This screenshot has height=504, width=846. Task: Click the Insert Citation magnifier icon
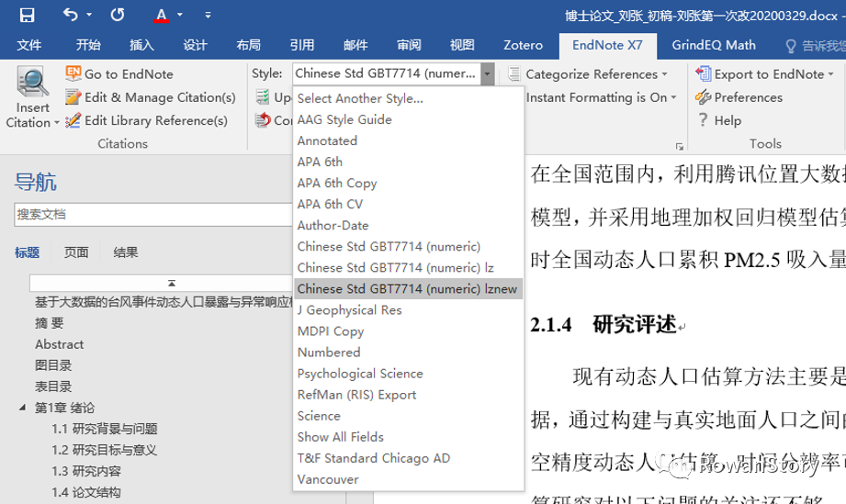32,83
